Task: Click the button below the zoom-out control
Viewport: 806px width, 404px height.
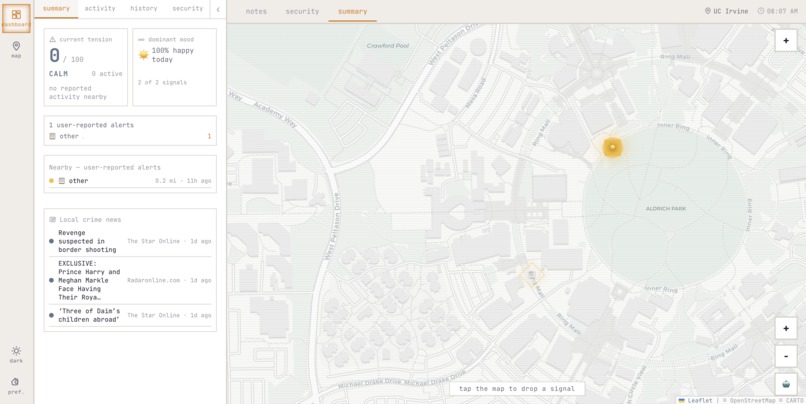Action: tap(786, 384)
